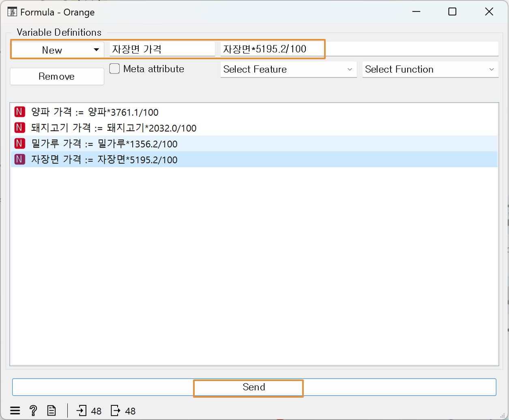The width and height of the screenshot is (509, 420).
Task: Click the Formula window title bar icon
Action: tap(13, 12)
